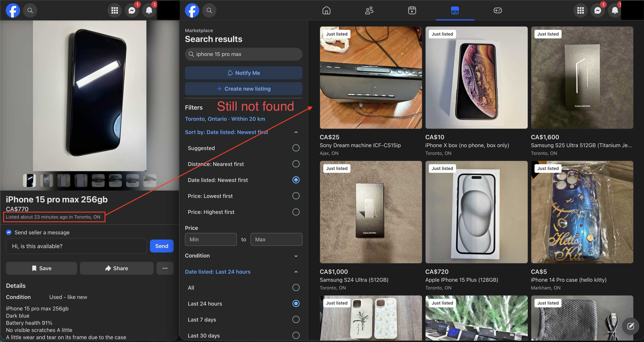Click the 'CA$770' price text

(x=17, y=209)
